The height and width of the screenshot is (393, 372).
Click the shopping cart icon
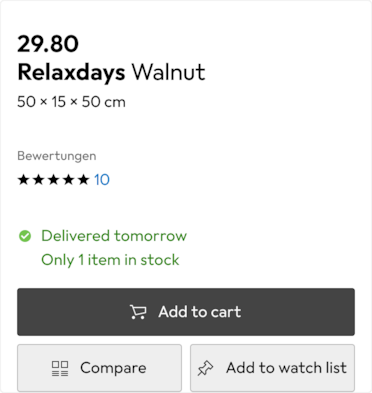(x=138, y=312)
